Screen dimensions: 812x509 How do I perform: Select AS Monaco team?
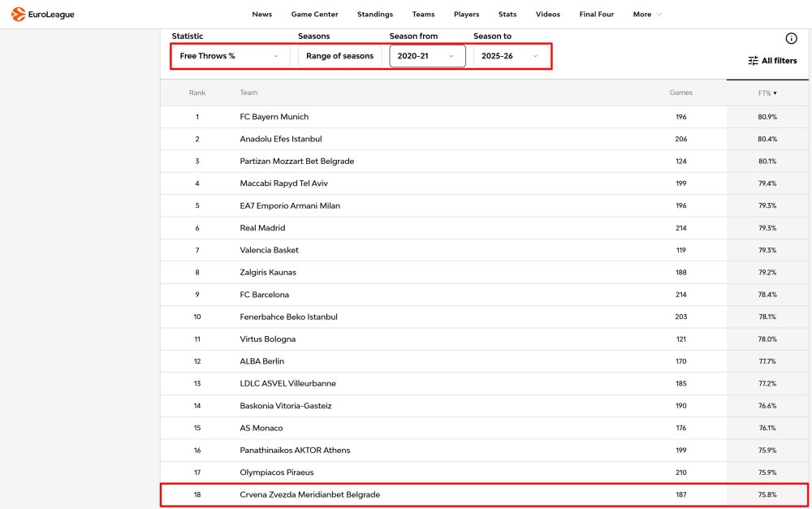(x=261, y=428)
